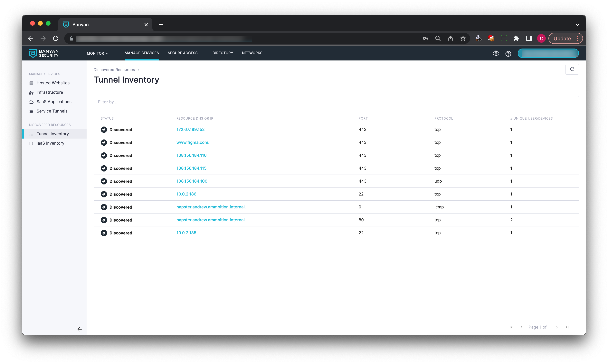Screen dimensions: 608x364
Task: Open the Directory tab
Action: coord(223,53)
